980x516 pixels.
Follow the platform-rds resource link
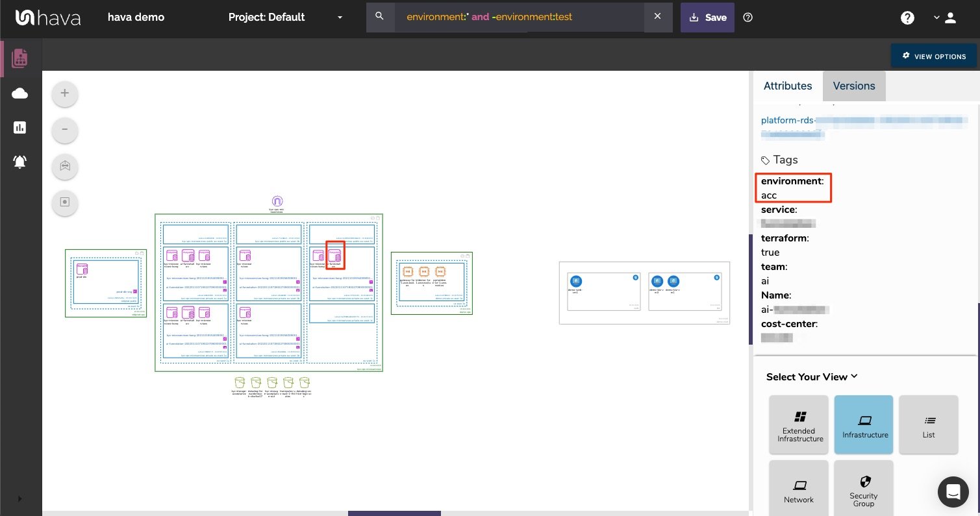(788, 120)
